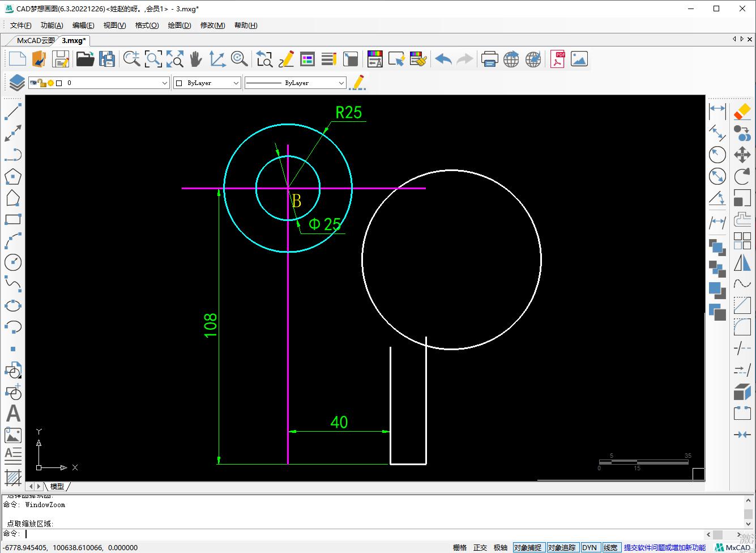
Task: Click in the command line input field
Action: (x=113, y=534)
